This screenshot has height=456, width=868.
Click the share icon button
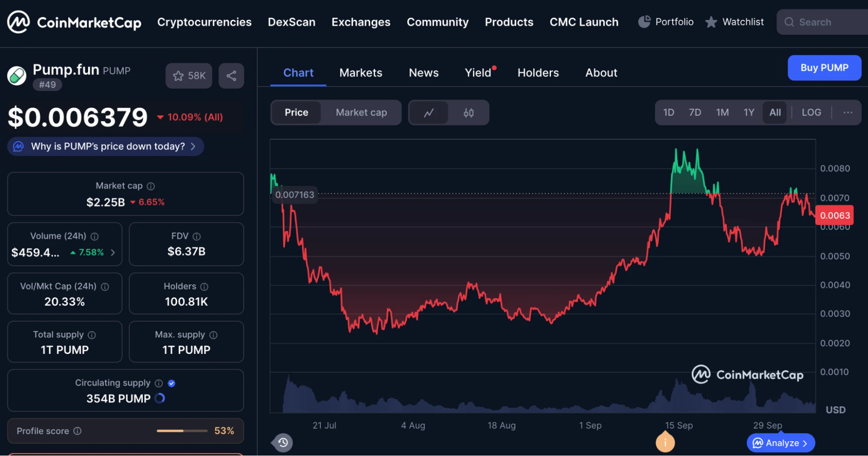231,76
